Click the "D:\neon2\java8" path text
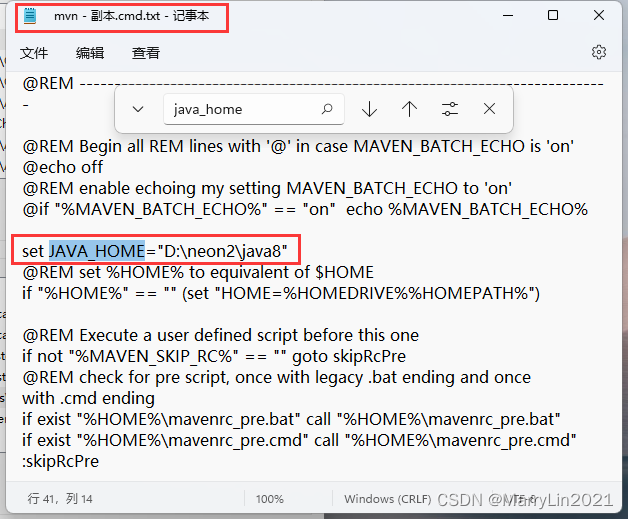 point(222,251)
